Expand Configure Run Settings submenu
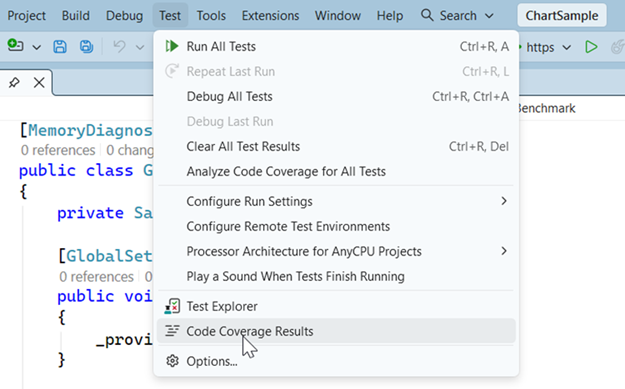This screenshot has width=625, height=389. (504, 201)
